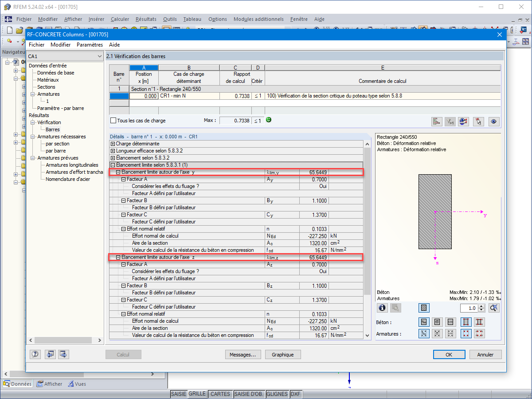Screen dimensions: 532x399
Task: Select par section tree item
Action: click(x=58, y=144)
